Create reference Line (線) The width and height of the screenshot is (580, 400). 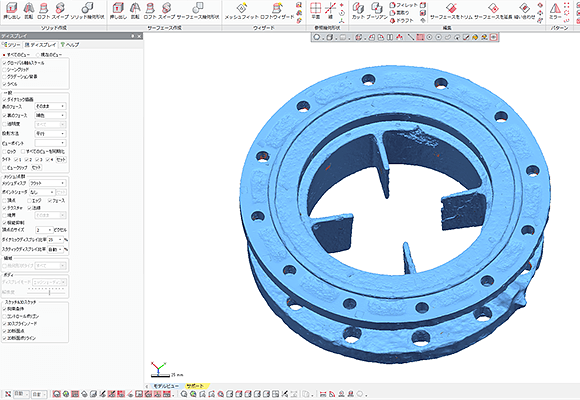coord(330,11)
